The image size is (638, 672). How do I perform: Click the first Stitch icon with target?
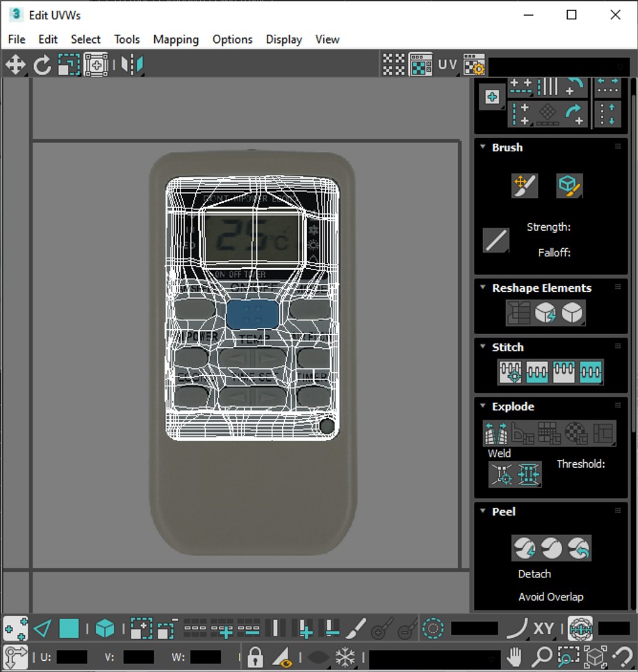[x=511, y=371]
